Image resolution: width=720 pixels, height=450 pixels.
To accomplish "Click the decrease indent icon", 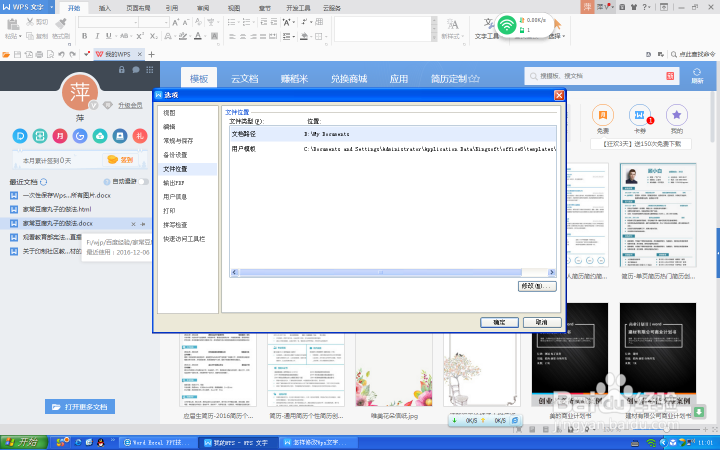I will point(264,22).
